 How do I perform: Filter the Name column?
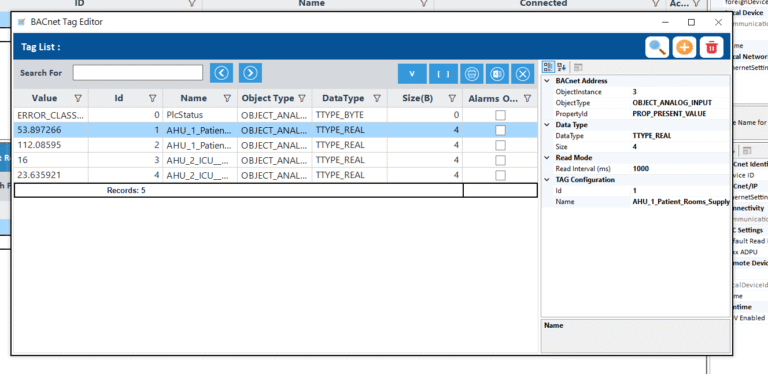click(227, 98)
